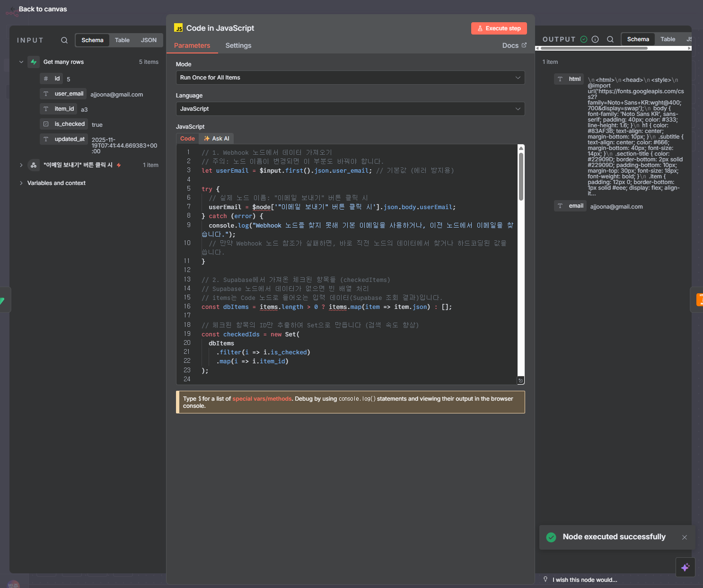Click the search icon in INPUT panel

[64, 40]
